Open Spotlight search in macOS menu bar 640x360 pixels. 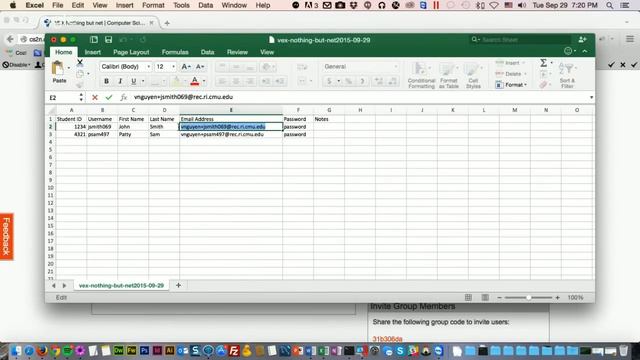pos(609,5)
